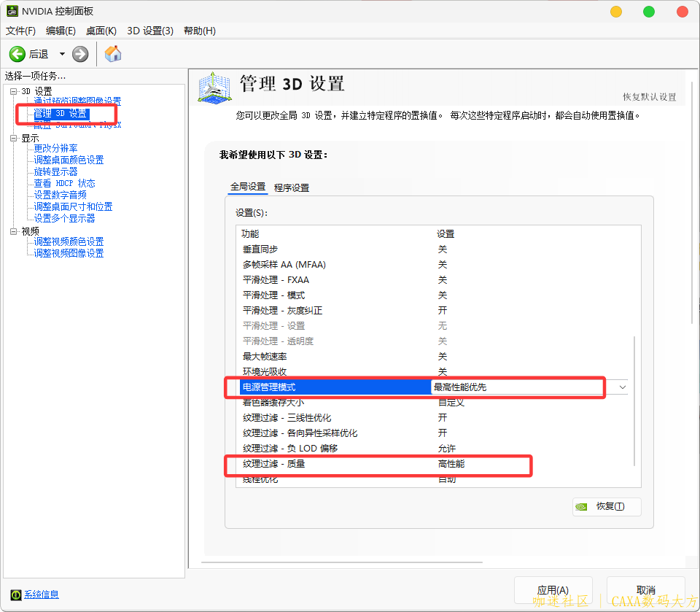
Task: Open the 电源管理模式 dropdown arrow
Action: 622,387
